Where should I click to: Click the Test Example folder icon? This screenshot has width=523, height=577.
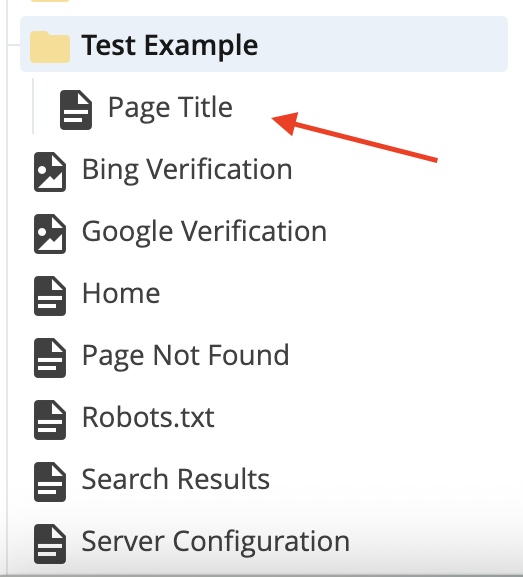[x=50, y=47]
